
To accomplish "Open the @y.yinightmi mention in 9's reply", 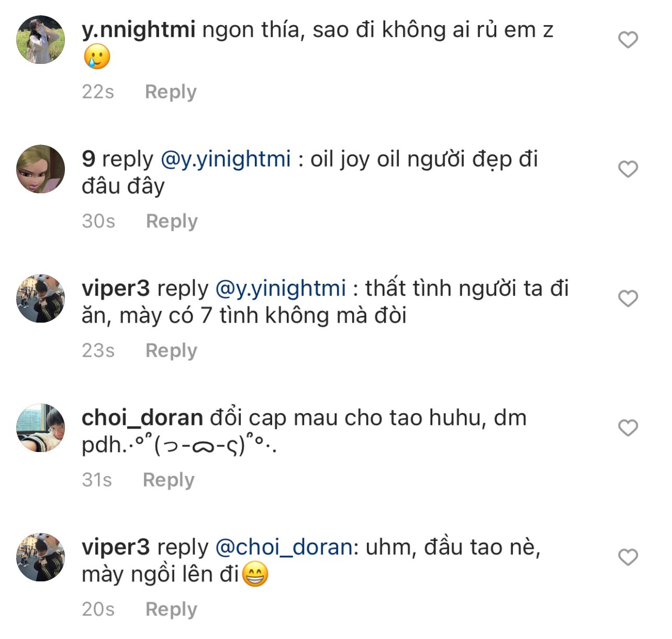I will click(225, 159).
